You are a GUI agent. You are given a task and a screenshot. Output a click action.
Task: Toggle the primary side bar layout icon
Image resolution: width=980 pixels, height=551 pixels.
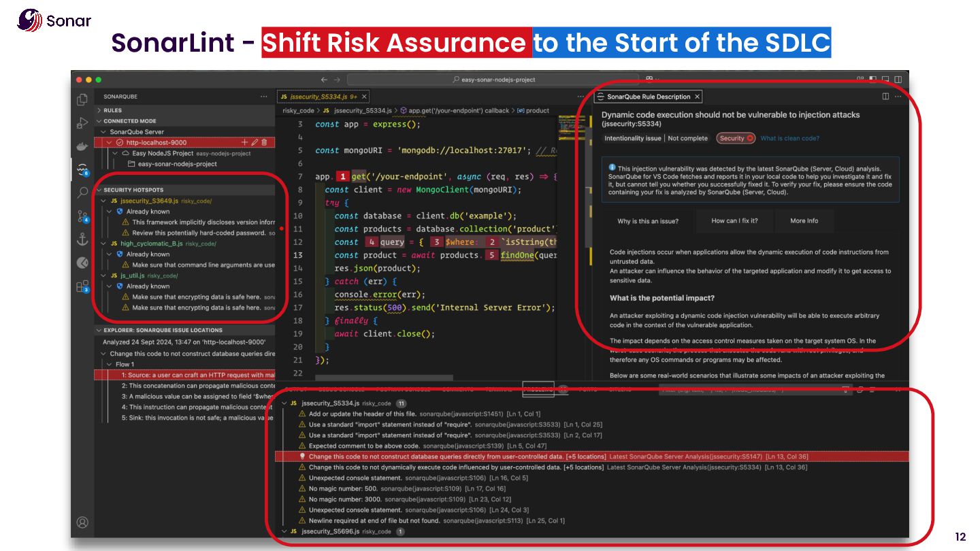(874, 80)
